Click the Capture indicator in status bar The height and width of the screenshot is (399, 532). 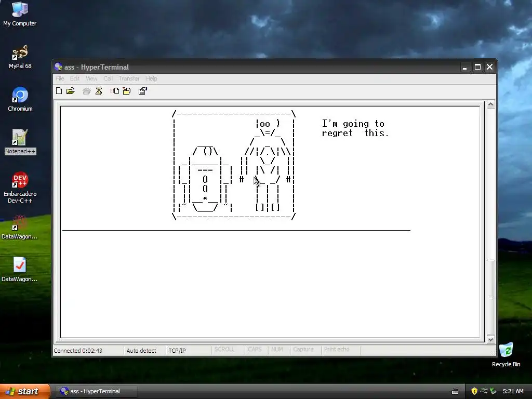(305, 350)
